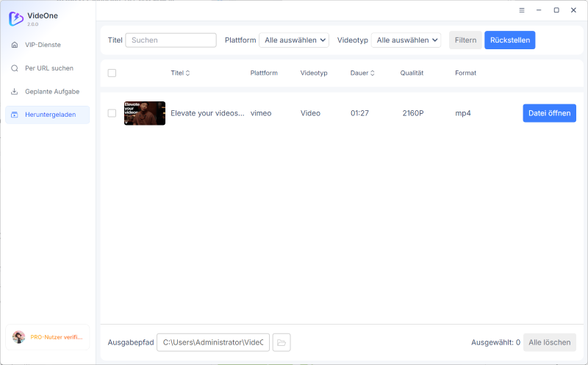Click the VIP-Dienste home icon
588x365 pixels.
15,45
